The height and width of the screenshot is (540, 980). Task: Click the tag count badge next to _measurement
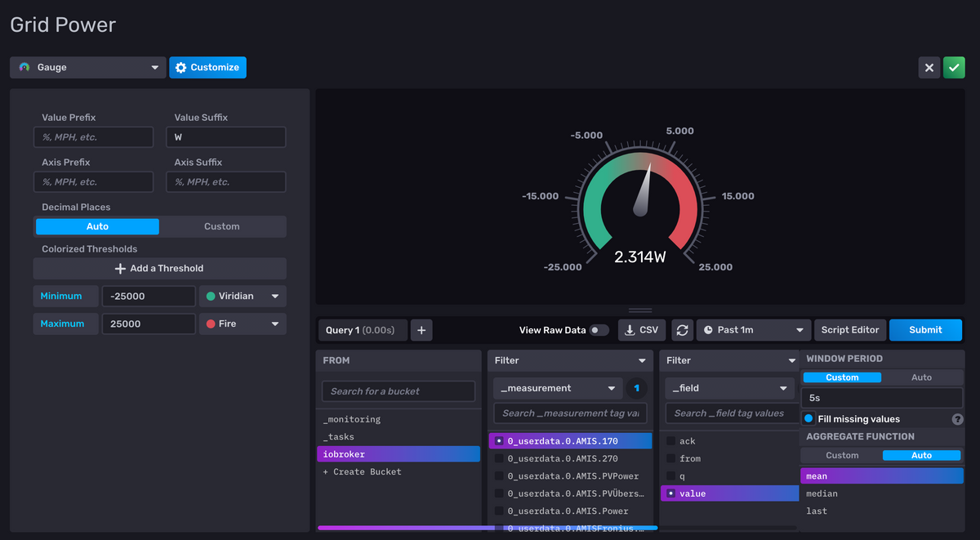(636, 388)
